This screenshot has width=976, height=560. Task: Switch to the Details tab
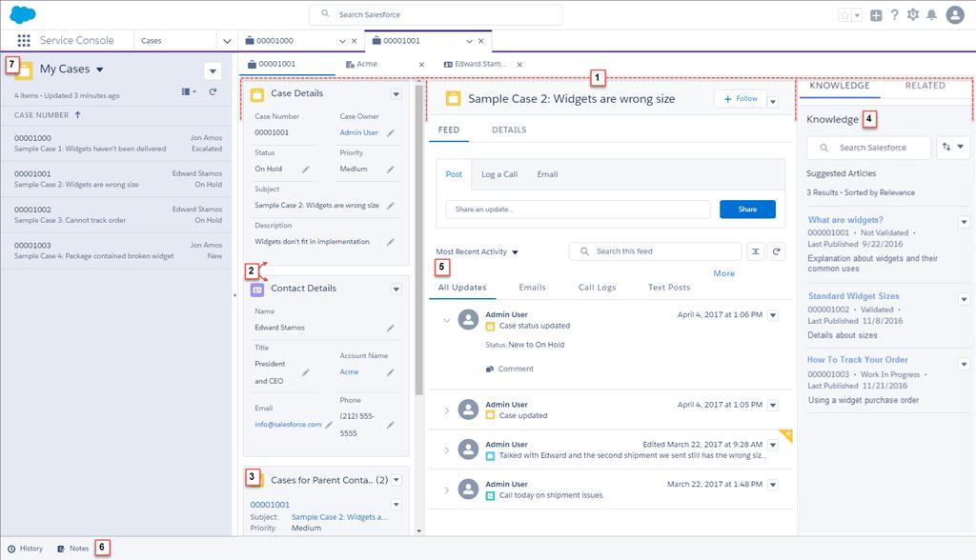point(509,130)
